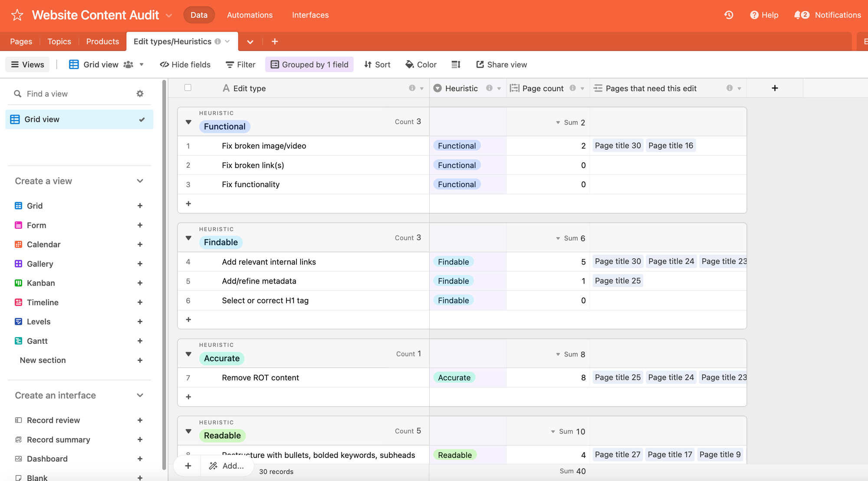This screenshot has width=868, height=481.
Task: Collapse the Create an interface section
Action: click(140, 395)
